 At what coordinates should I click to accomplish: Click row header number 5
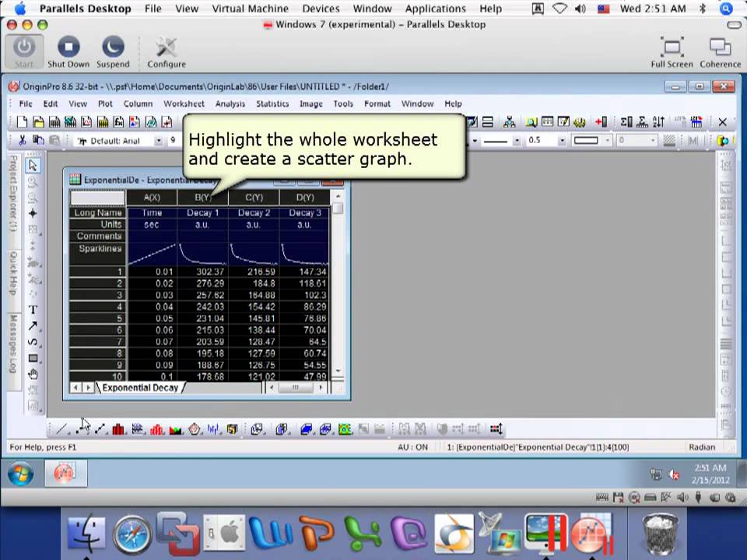(98, 319)
